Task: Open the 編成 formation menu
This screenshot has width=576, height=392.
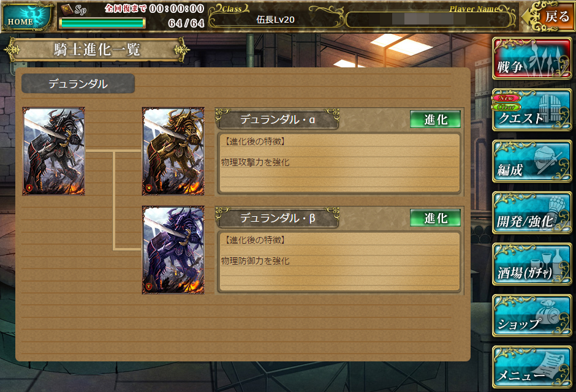Action: point(532,162)
